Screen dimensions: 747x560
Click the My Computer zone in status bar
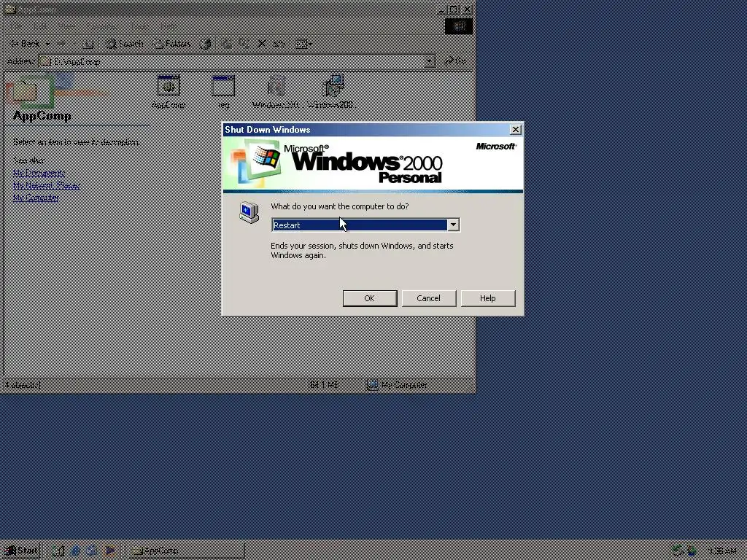tap(397, 385)
